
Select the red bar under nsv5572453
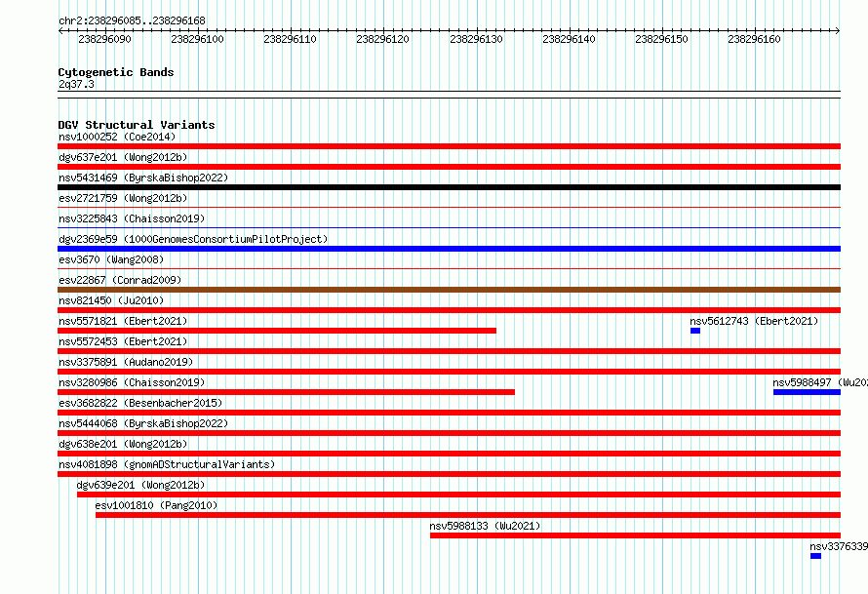pyautogui.click(x=449, y=351)
